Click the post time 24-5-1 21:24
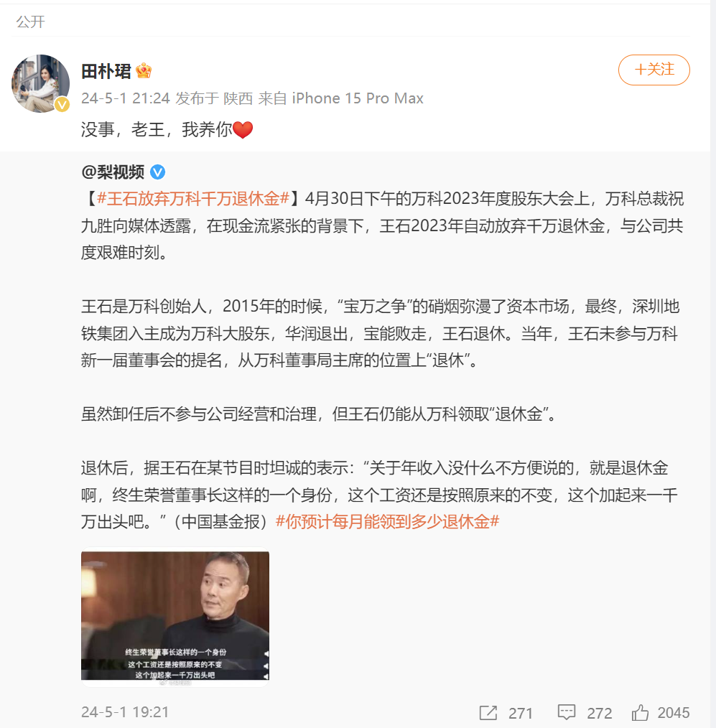716x728 pixels. pyautogui.click(x=126, y=98)
